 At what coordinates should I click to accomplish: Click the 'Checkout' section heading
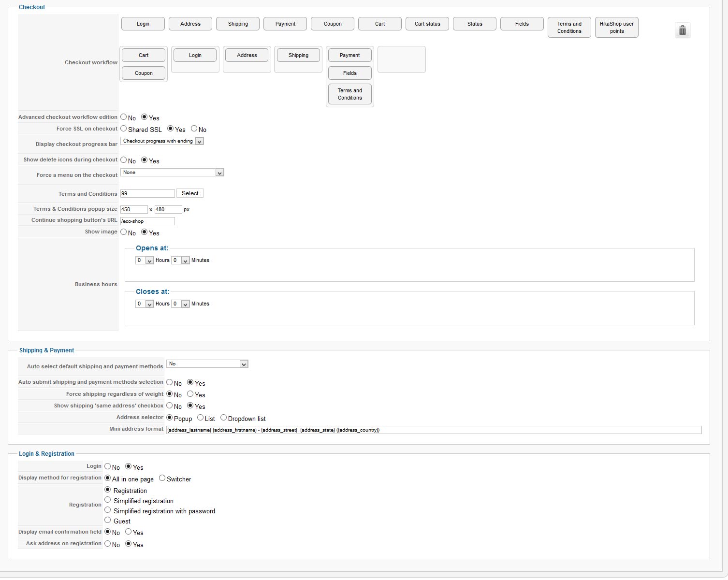(x=32, y=7)
